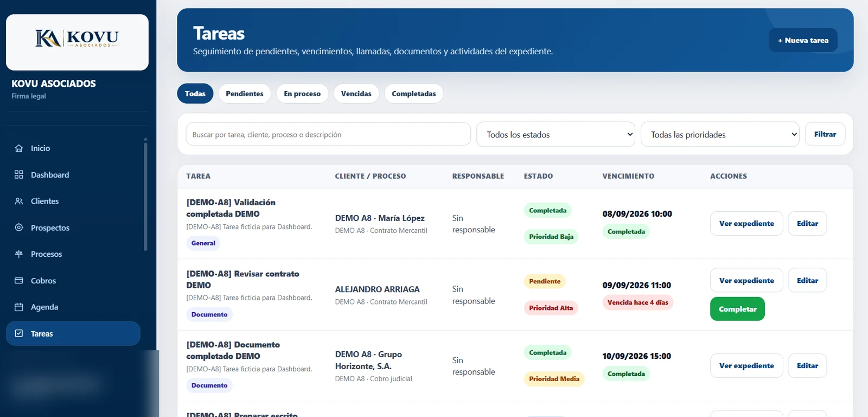View expediente for Revisar contrato DEMO
Viewport: 868px width, 417px height.
coord(746,280)
